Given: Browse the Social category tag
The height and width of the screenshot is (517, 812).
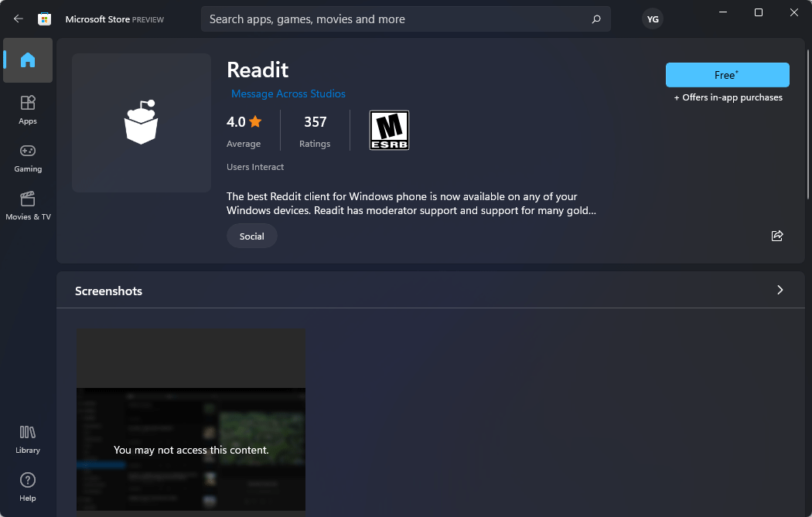Looking at the screenshot, I should click(251, 236).
